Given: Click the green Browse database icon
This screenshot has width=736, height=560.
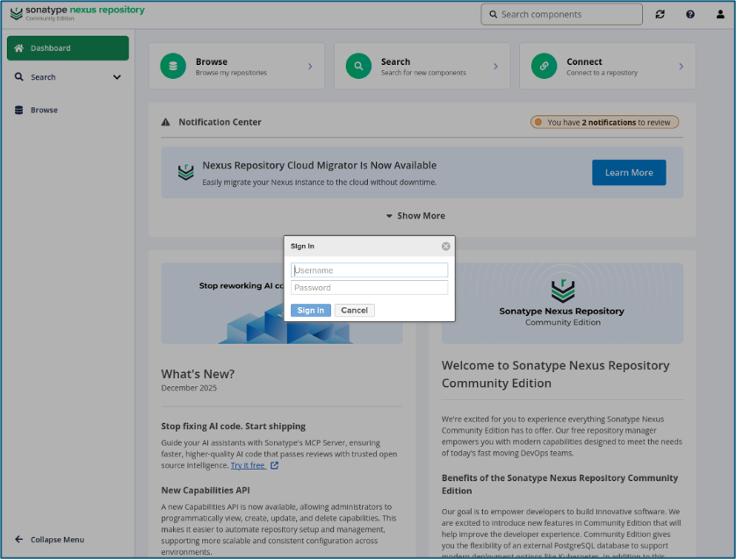Looking at the screenshot, I should (173, 66).
